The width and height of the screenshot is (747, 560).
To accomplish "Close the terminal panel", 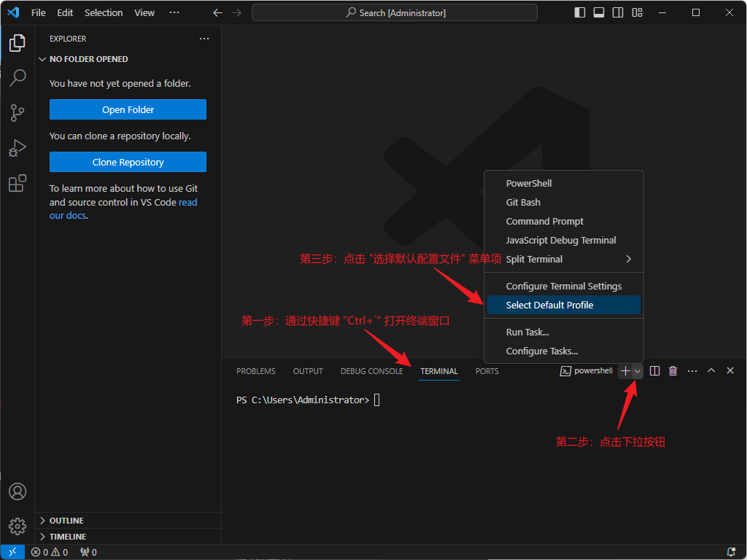I will tap(729, 370).
